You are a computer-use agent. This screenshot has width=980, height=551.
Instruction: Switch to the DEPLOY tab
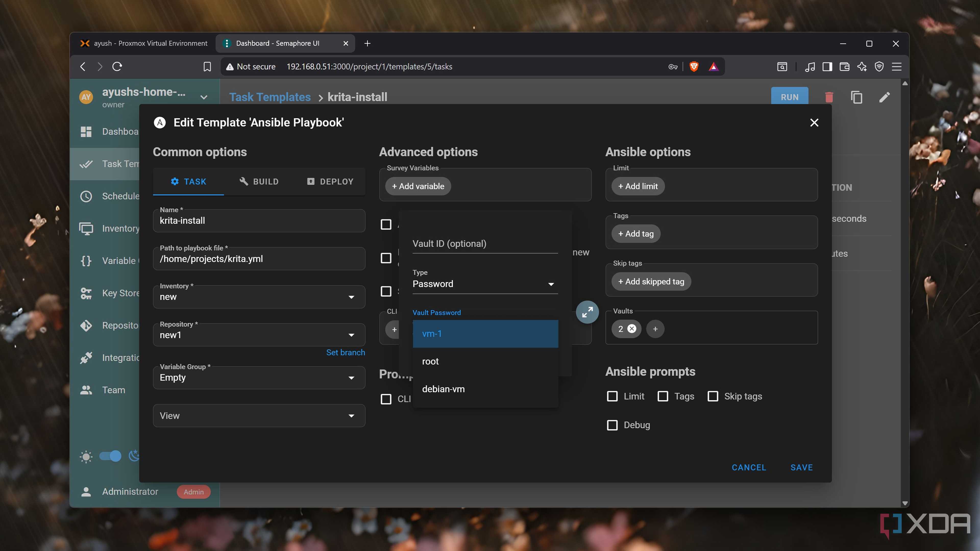pos(330,182)
